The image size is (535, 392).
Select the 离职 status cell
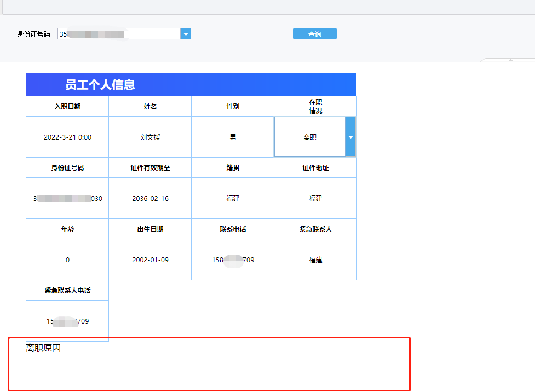point(310,137)
